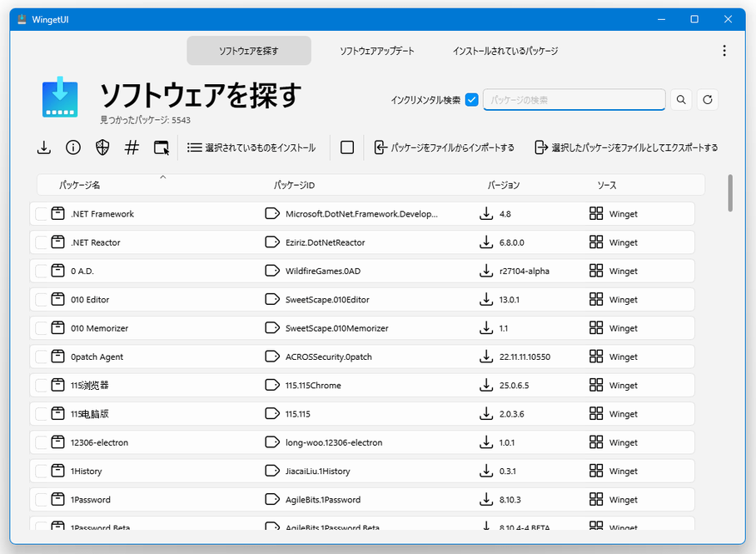
Task: Click the WingetUI logo beside the heading
Action: [60, 97]
